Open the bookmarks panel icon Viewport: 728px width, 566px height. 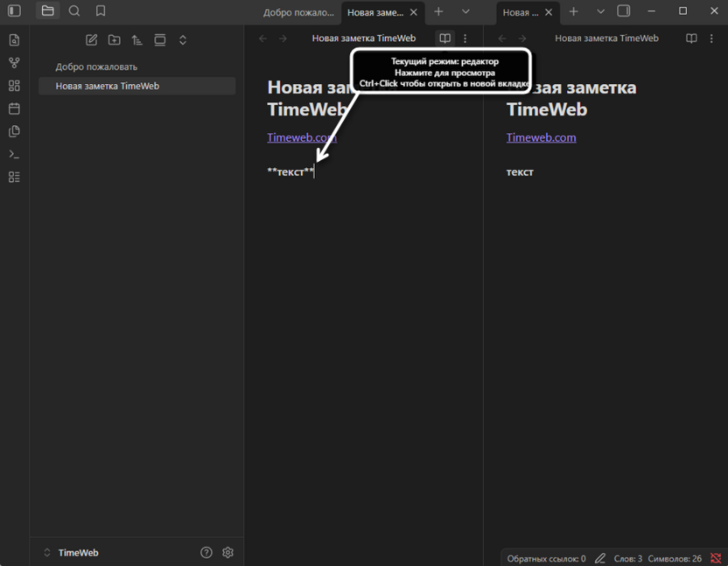tap(101, 10)
